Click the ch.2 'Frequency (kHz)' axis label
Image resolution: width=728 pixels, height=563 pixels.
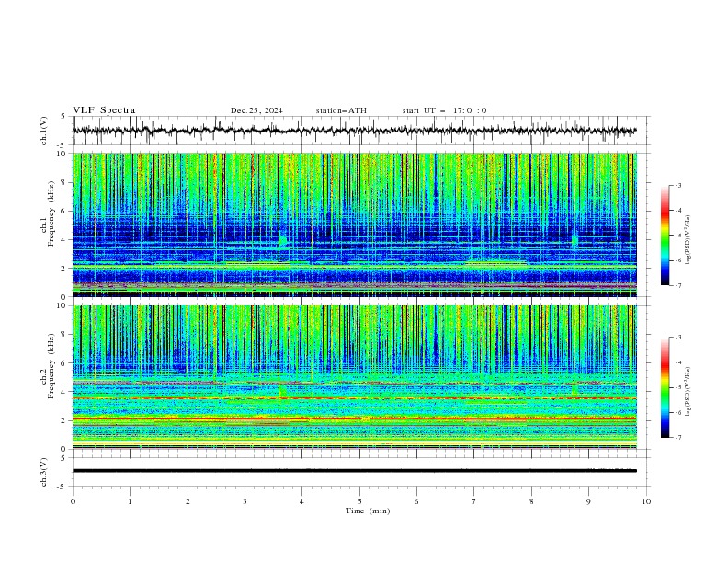[x=51, y=365]
